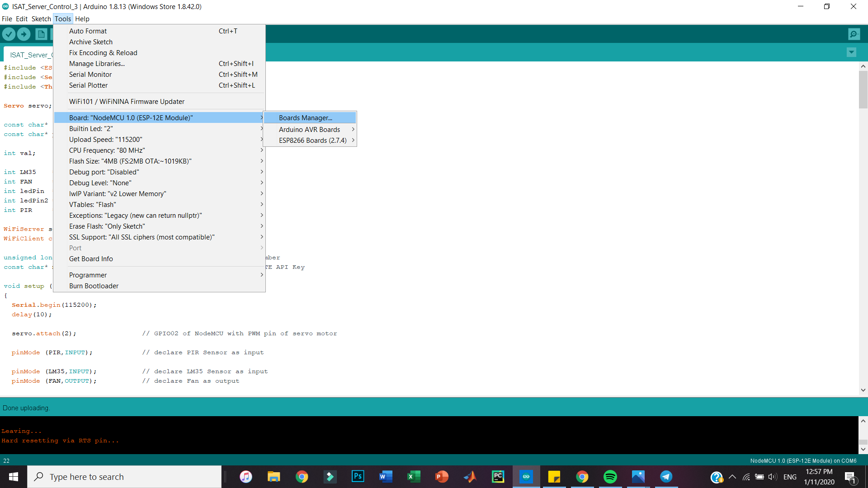This screenshot has height=488, width=868.
Task: Open File Explorer from the taskbar
Action: (274, 477)
